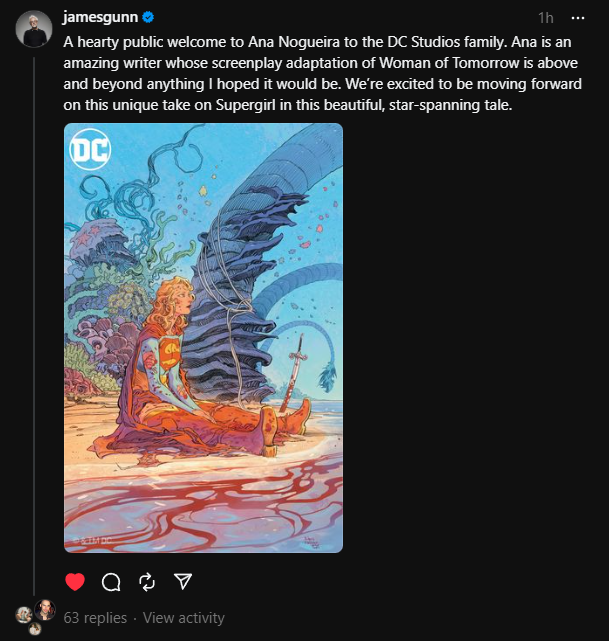Open jamesgunn's profile picture avatar
The width and height of the screenshot is (609, 641).
point(34,29)
